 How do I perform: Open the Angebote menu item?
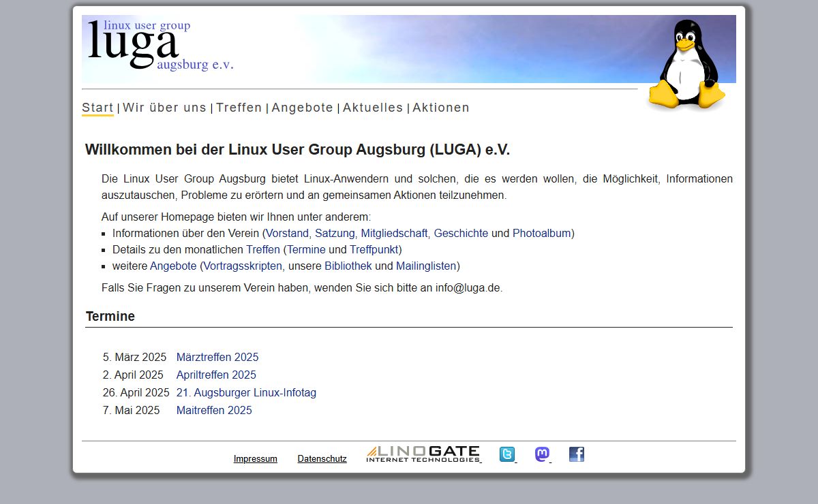pos(303,108)
